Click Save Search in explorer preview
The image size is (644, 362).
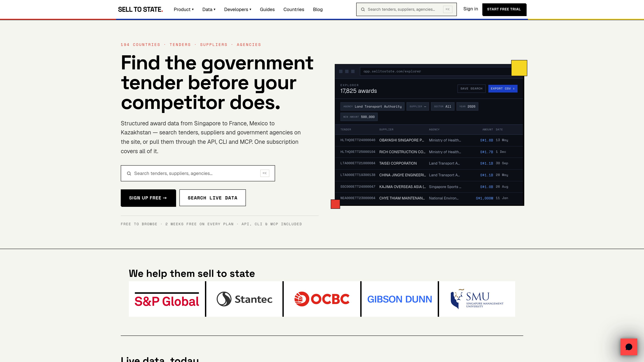tap(471, 89)
